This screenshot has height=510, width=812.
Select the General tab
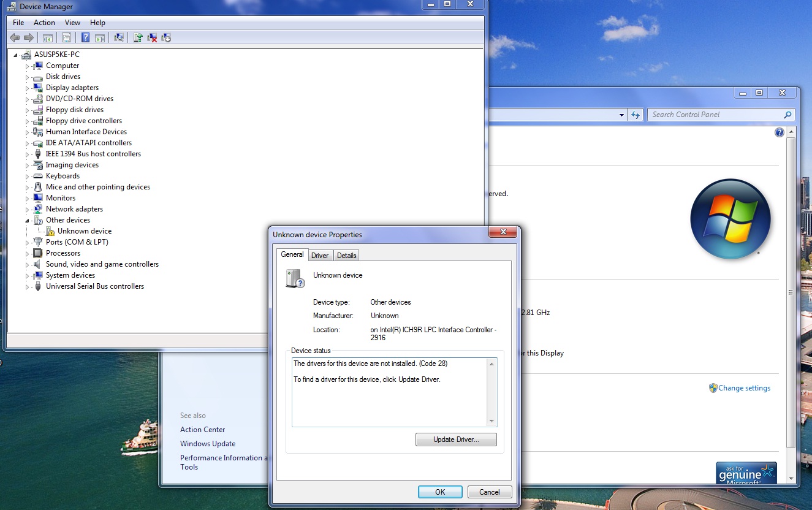tap(292, 254)
